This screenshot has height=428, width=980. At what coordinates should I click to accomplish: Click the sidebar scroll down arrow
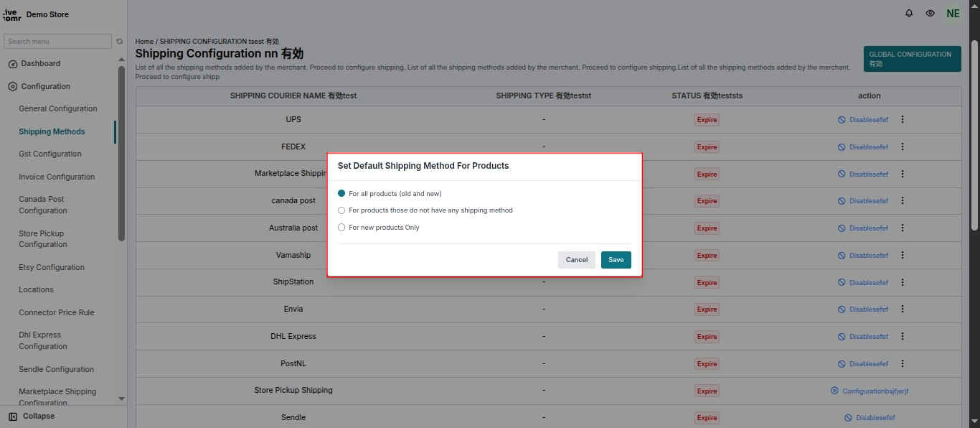point(121,399)
